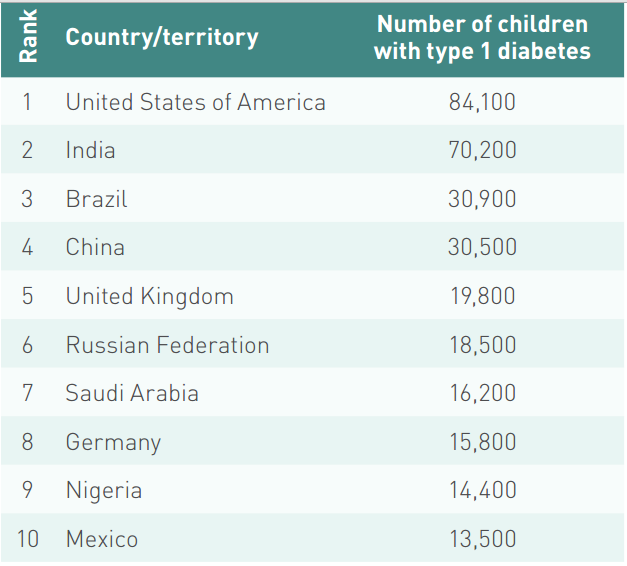This screenshot has width=627, height=566.
Task: Click the 16,200 value
Action: 482,393
